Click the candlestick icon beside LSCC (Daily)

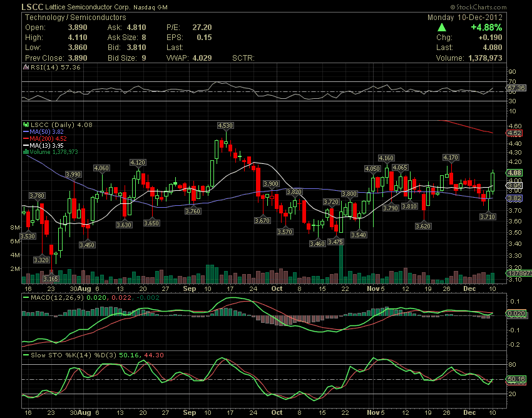(26, 125)
